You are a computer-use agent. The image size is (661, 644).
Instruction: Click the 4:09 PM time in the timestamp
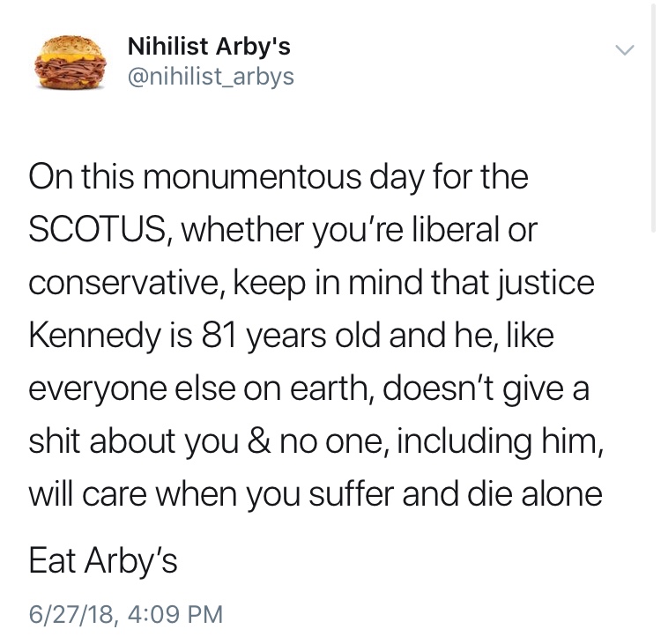click(x=179, y=612)
